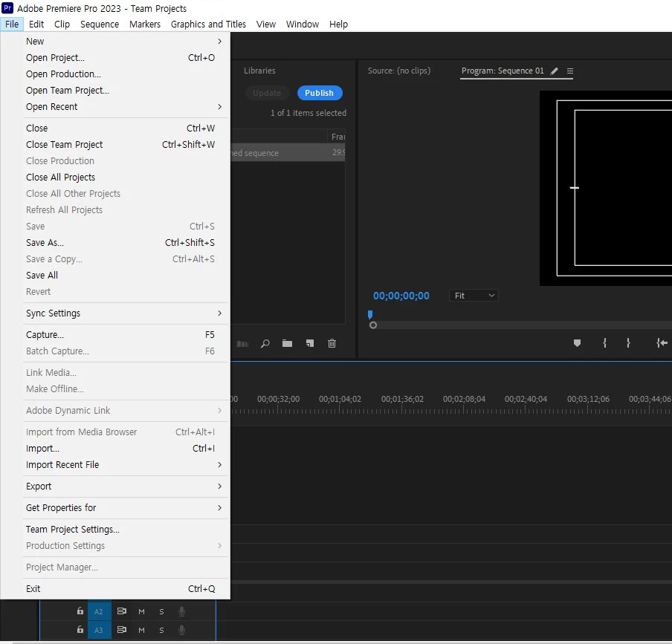Open the View menu
This screenshot has height=644, width=672.
265,24
